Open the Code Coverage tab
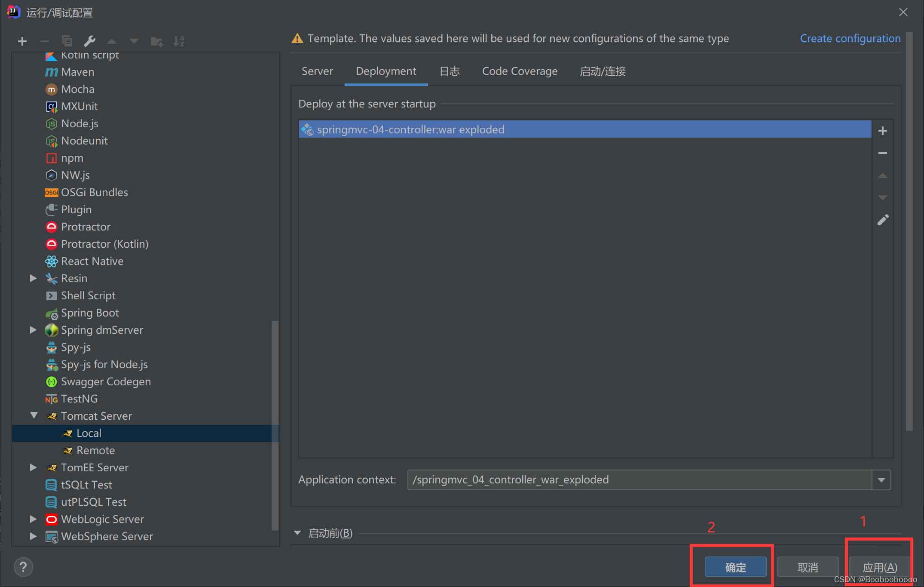Viewport: 924px width, 587px height. [520, 71]
